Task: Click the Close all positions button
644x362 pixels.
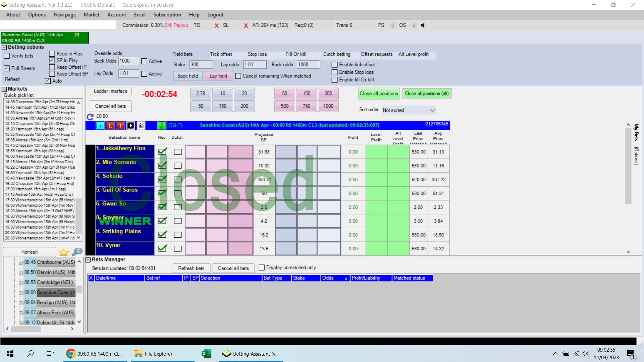Action: 379,94
